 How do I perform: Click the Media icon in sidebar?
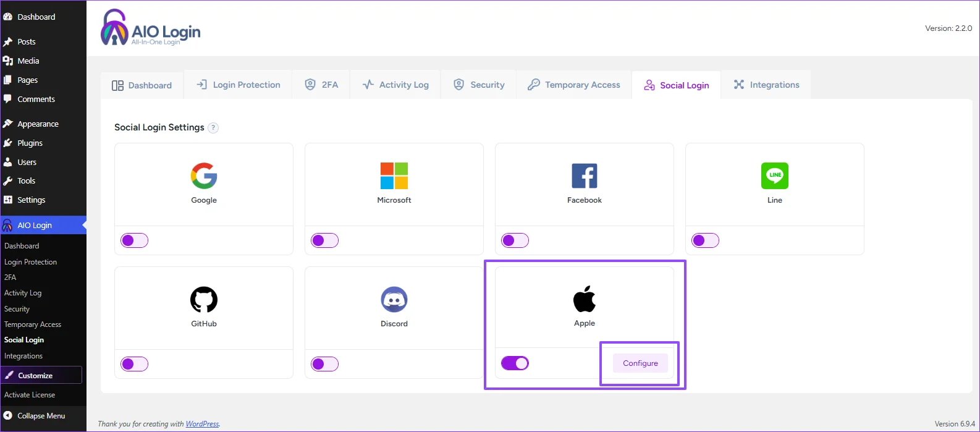pyautogui.click(x=8, y=61)
